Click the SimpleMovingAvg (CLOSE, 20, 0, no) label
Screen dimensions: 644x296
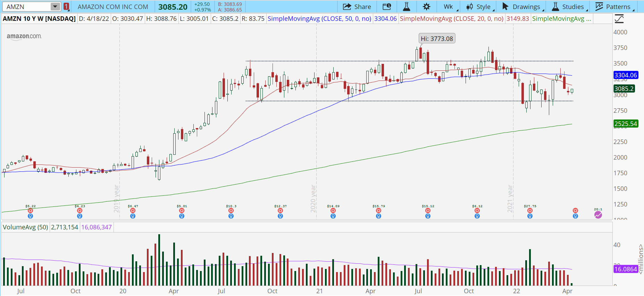pos(452,19)
